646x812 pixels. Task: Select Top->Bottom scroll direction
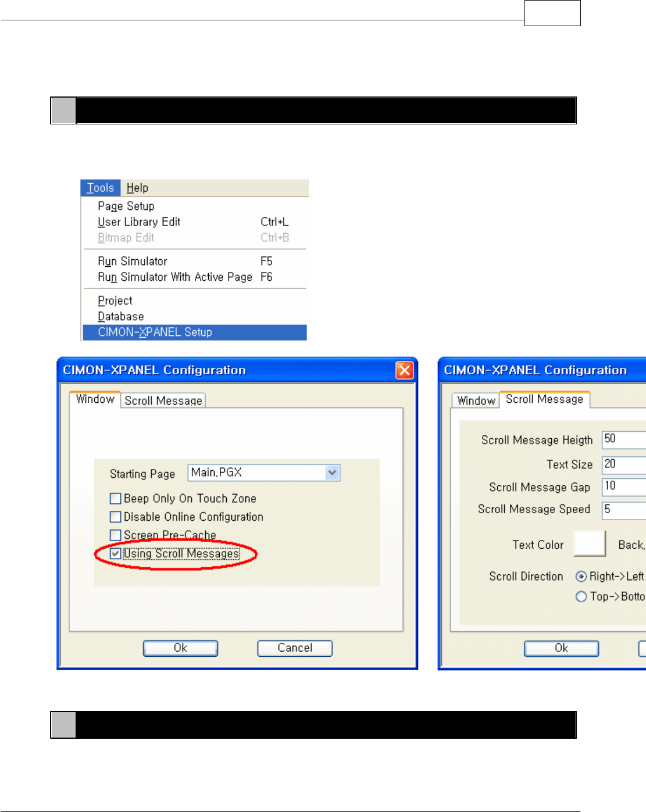coord(581,597)
